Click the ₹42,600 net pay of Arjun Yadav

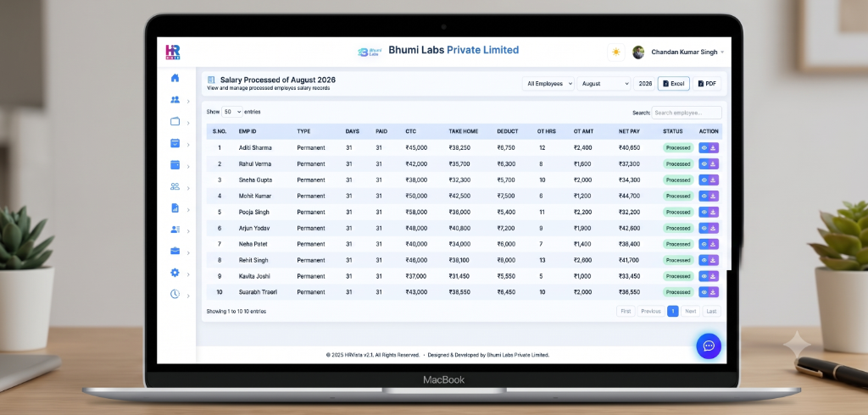(x=630, y=228)
